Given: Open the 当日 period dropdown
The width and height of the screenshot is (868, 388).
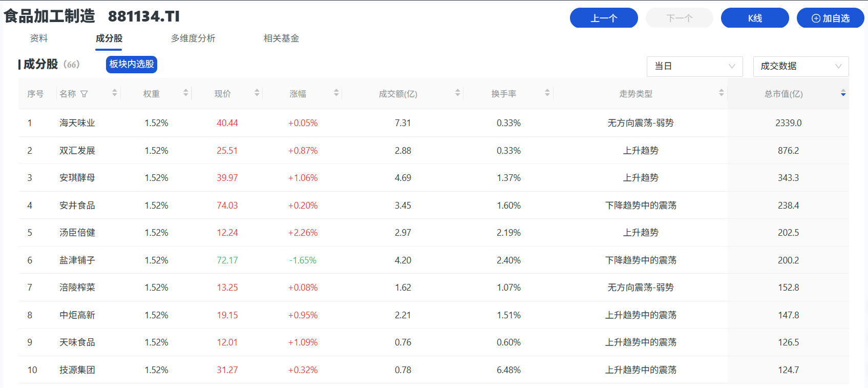Looking at the screenshot, I should pos(694,66).
